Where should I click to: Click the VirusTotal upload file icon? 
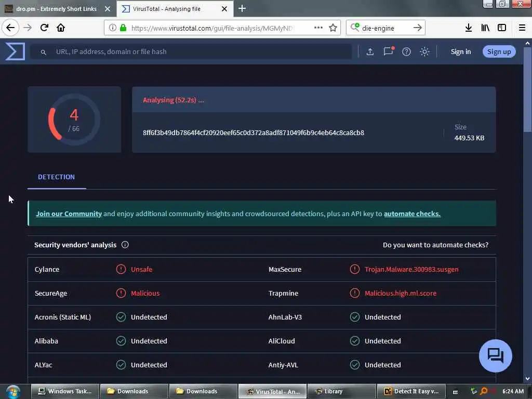point(370,51)
